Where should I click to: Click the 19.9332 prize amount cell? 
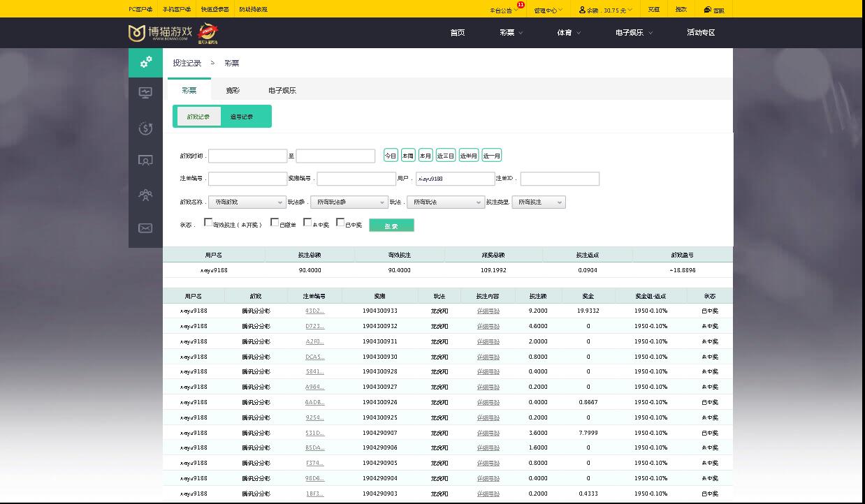tap(588, 311)
